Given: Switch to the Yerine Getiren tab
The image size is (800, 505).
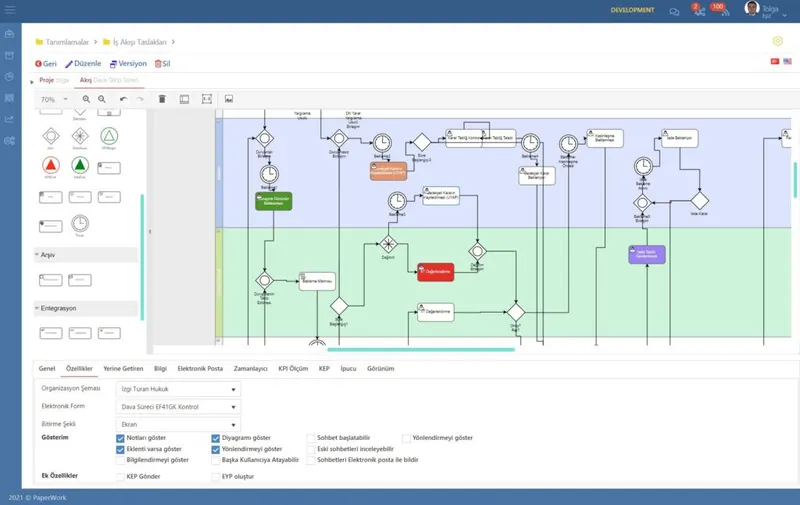Looking at the screenshot, I should [123, 368].
